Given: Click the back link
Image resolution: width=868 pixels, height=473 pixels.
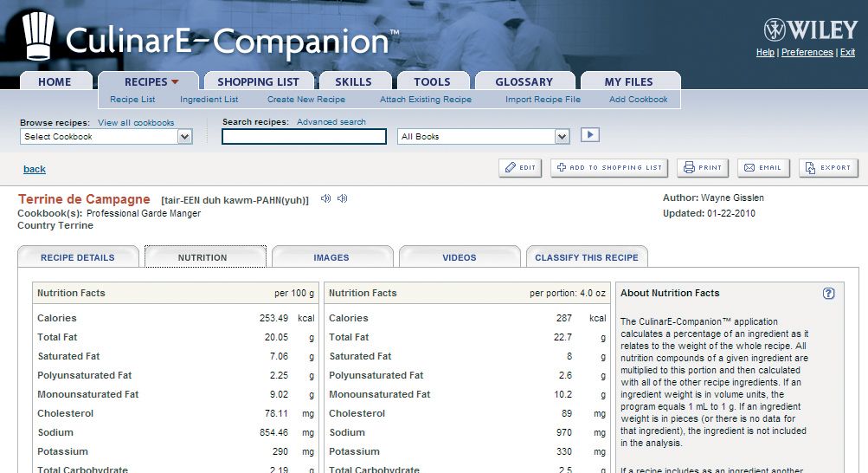Looking at the screenshot, I should (35, 169).
